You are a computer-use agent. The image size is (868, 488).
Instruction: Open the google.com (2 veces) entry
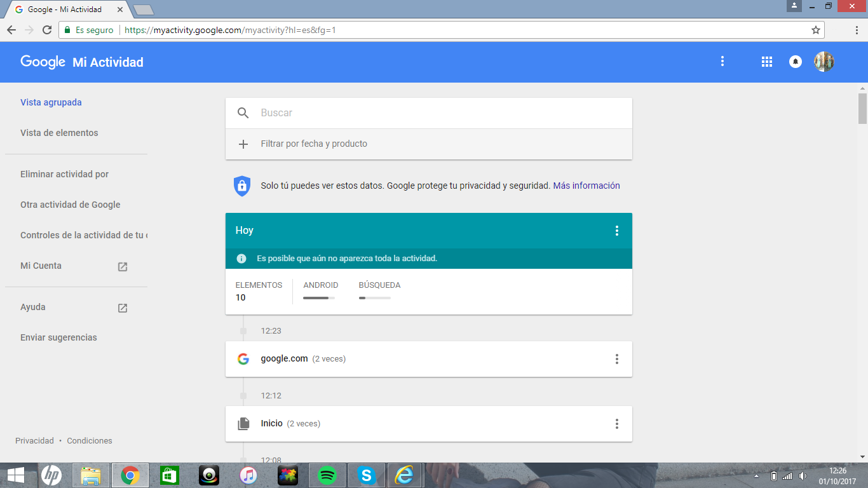(x=429, y=359)
